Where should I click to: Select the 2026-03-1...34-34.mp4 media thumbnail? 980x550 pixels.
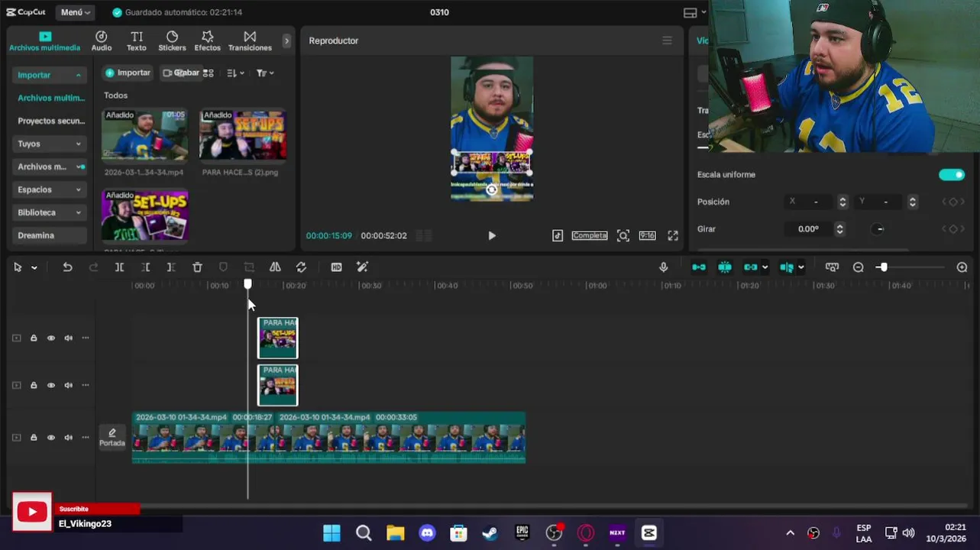144,134
